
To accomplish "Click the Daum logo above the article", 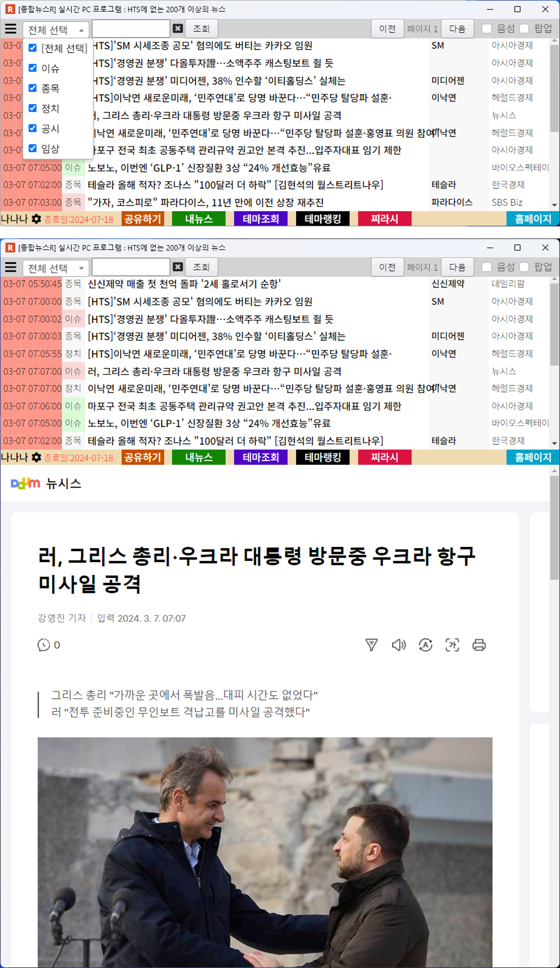I will click(x=25, y=483).
